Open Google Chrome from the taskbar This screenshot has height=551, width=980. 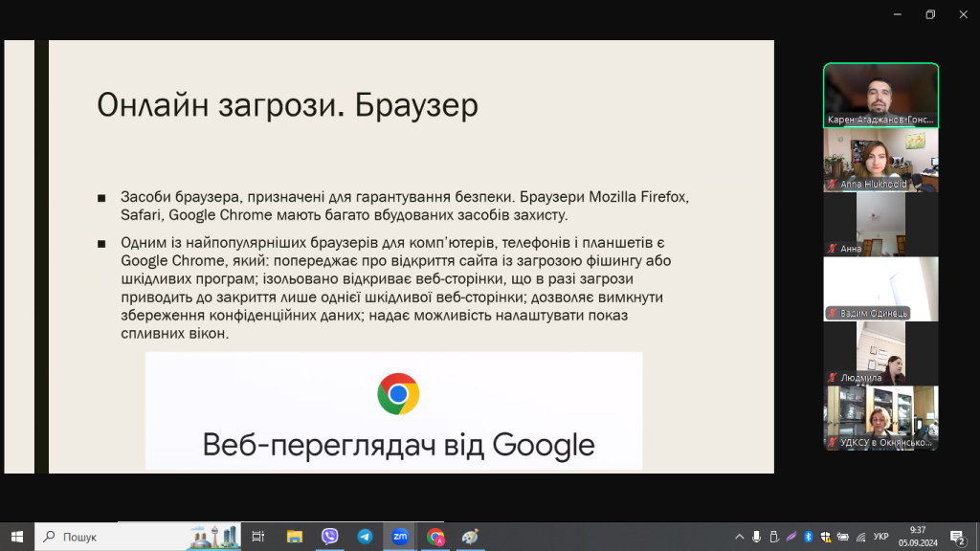click(x=435, y=537)
